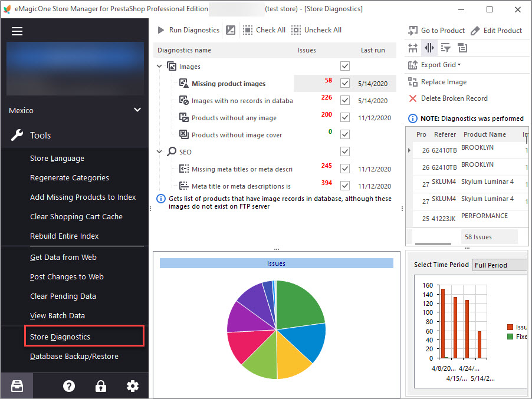Choose Clear Pending Data
The image size is (532, 399).
point(63,296)
